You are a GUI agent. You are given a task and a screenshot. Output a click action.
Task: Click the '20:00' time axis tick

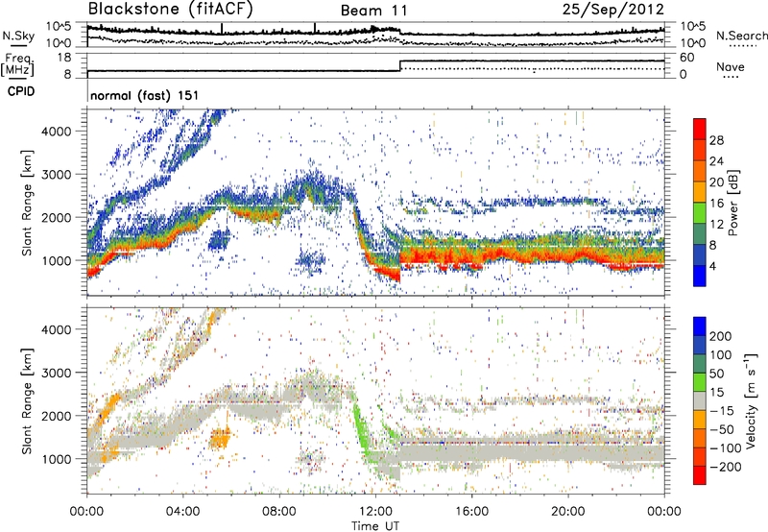[x=567, y=512]
